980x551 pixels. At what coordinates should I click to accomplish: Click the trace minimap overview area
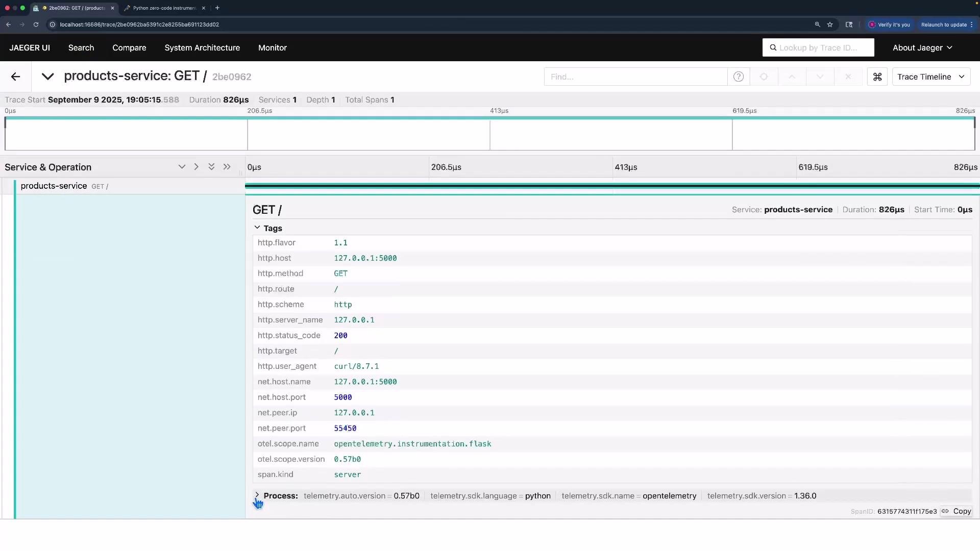tap(490, 134)
